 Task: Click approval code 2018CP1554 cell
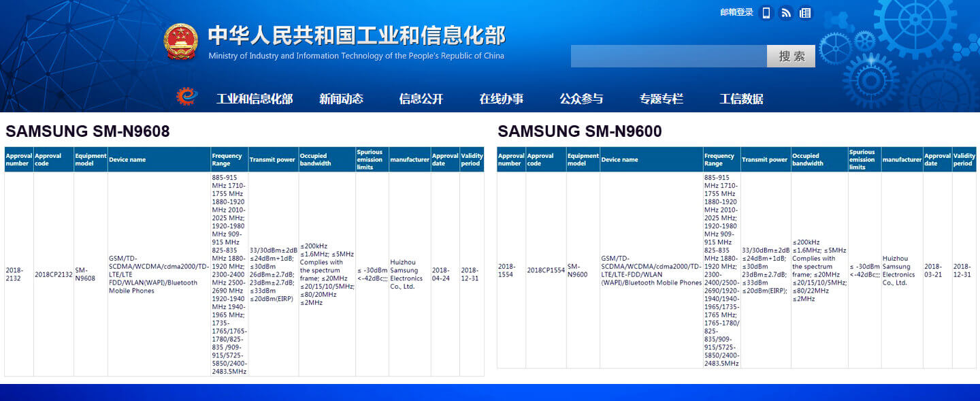[546, 270]
